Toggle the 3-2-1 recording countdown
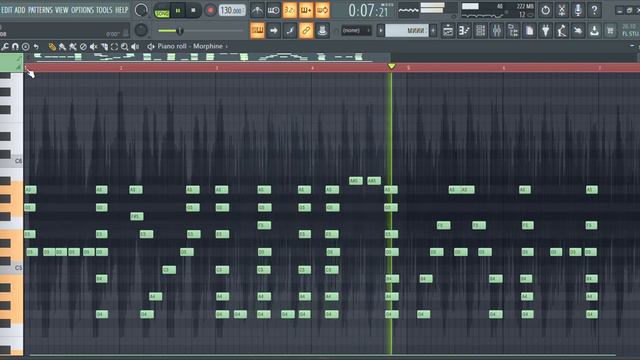640x360 pixels. (290, 10)
